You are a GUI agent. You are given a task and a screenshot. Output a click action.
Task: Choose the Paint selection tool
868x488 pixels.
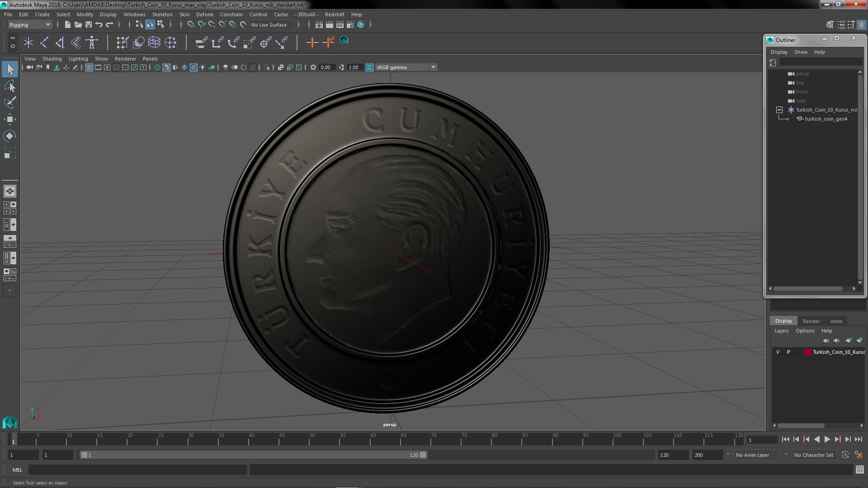(10, 103)
